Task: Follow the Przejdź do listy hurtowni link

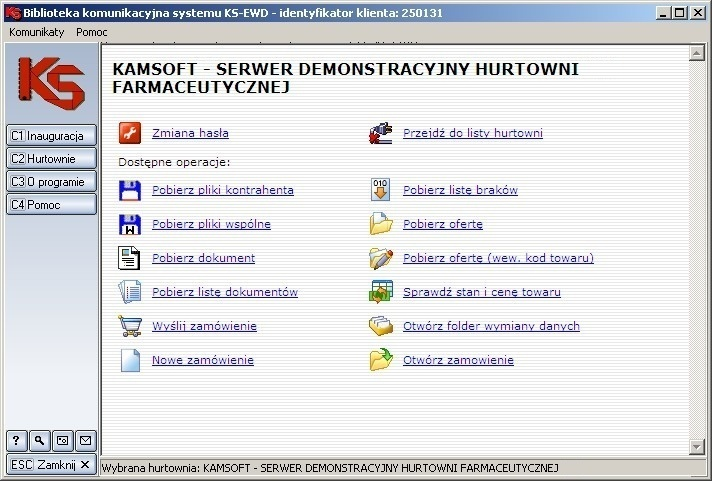Action: click(x=473, y=133)
